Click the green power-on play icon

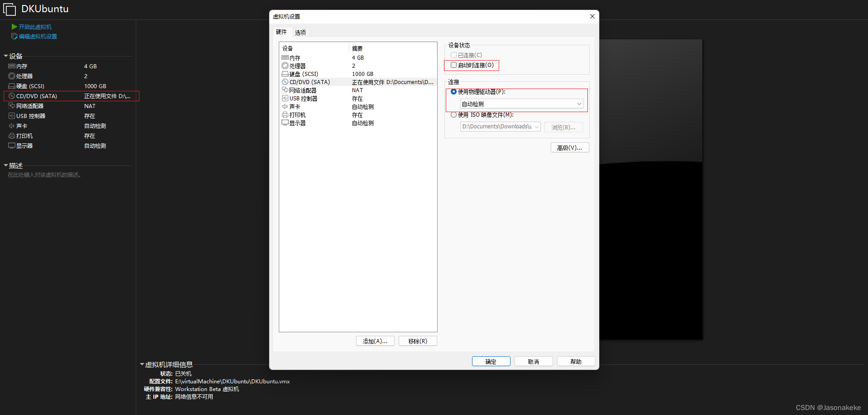pyautogui.click(x=14, y=27)
